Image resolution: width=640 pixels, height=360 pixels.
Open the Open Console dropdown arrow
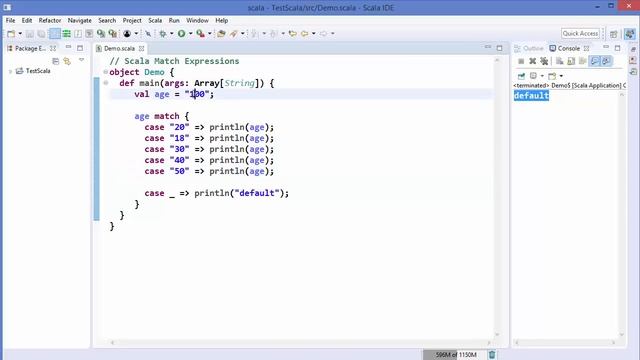pyautogui.click(x=561, y=76)
